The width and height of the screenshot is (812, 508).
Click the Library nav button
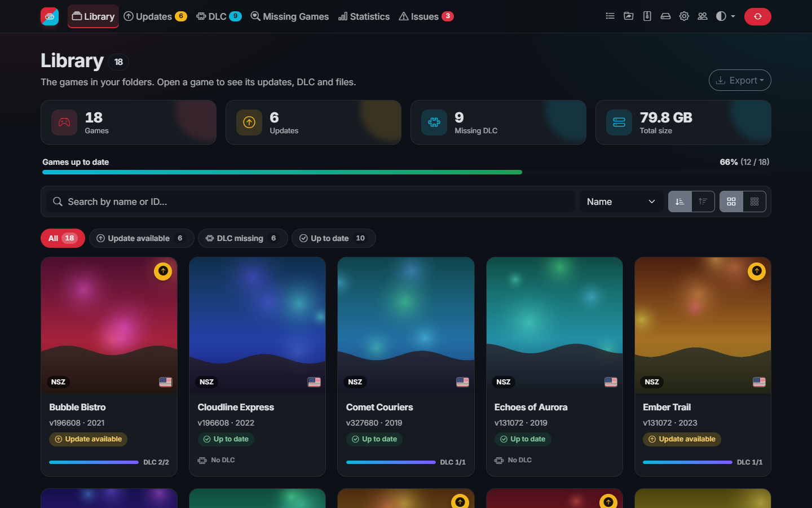(x=94, y=16)
